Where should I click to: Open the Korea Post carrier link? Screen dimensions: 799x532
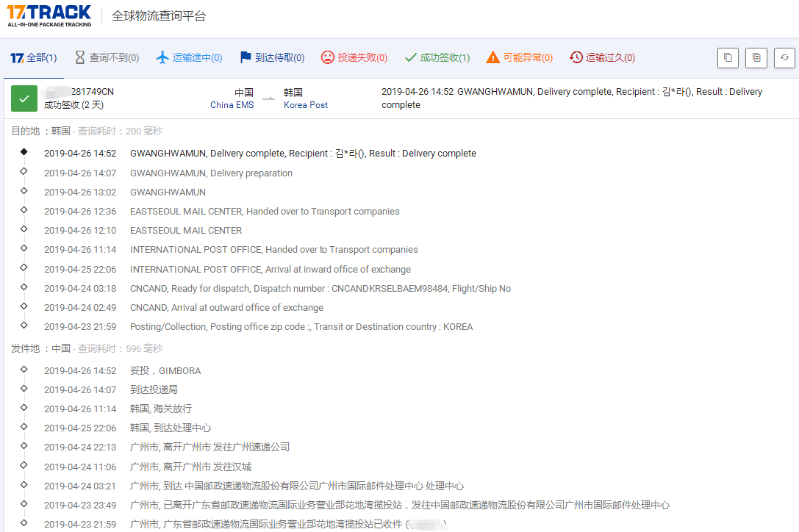click(x=305, y=104)
